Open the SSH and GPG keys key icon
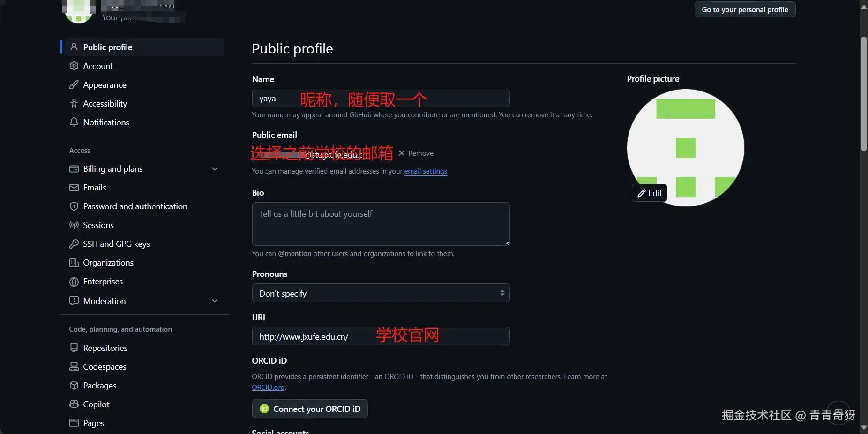Viewport: 868px width, 434px height. point(74,244)
